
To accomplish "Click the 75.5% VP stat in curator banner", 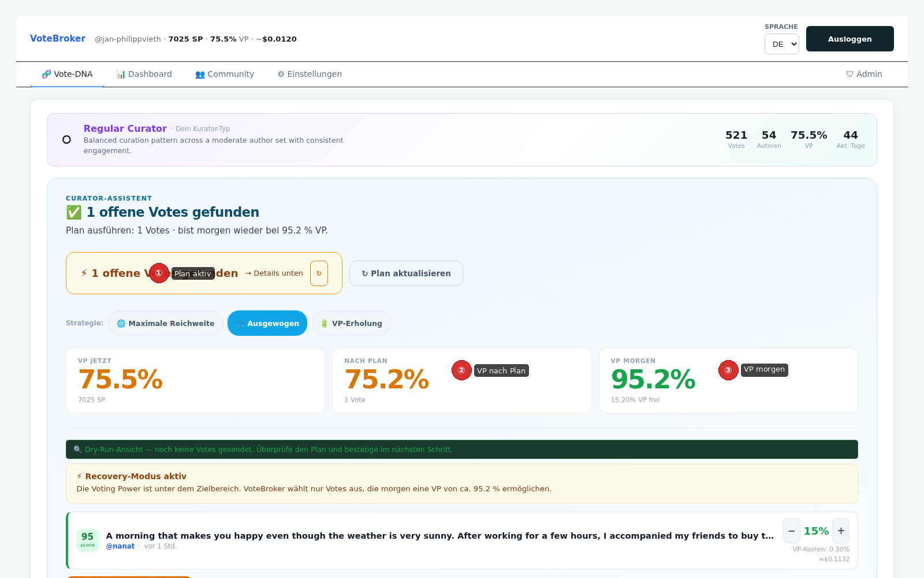I will pos(808,139).
